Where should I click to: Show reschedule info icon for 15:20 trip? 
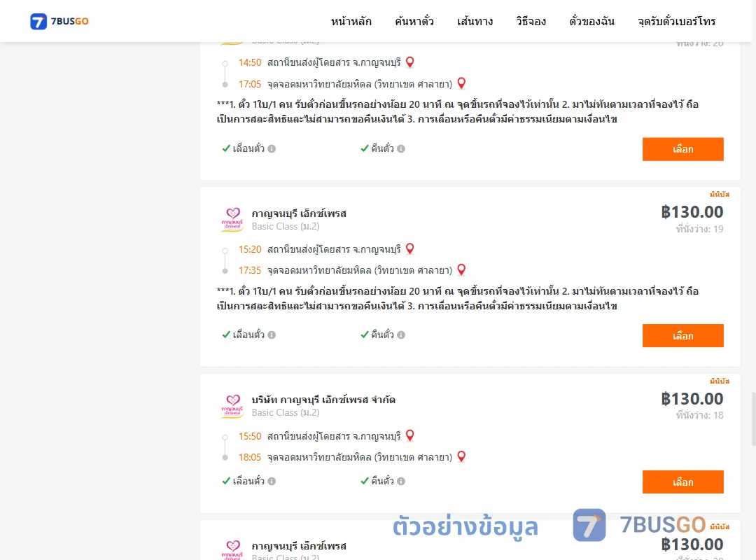coord(272,335)
